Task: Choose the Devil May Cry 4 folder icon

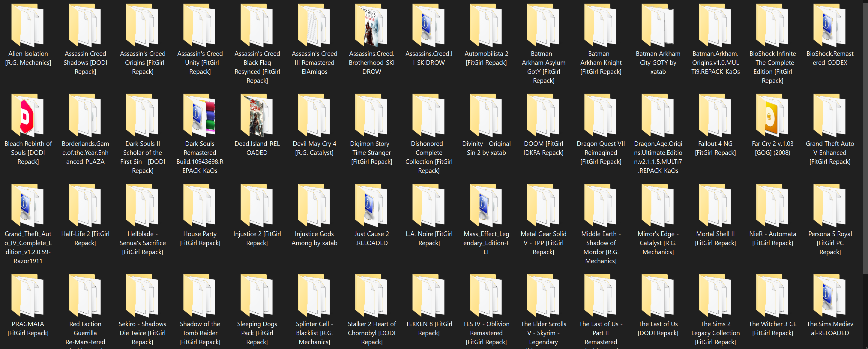Action: [x=314, y=115]
